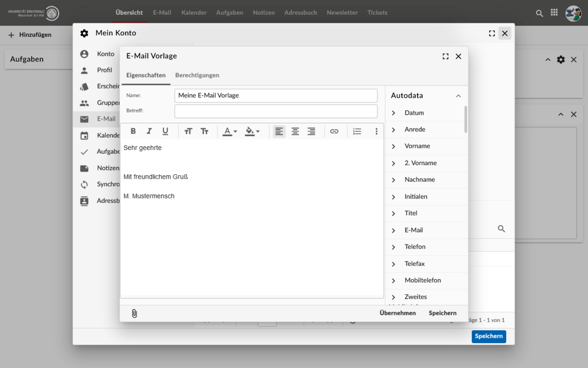Toggle underline text formatting

coord(165,131)
